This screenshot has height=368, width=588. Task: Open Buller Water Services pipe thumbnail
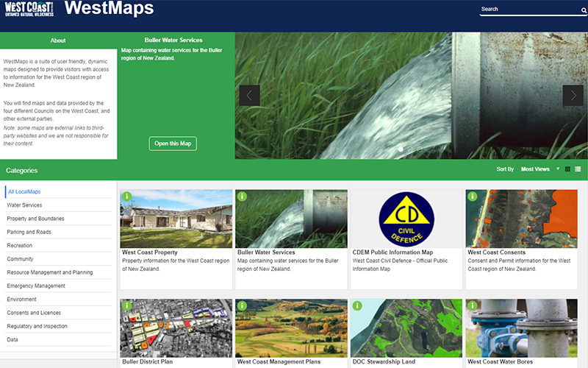[x=291, y=219]
